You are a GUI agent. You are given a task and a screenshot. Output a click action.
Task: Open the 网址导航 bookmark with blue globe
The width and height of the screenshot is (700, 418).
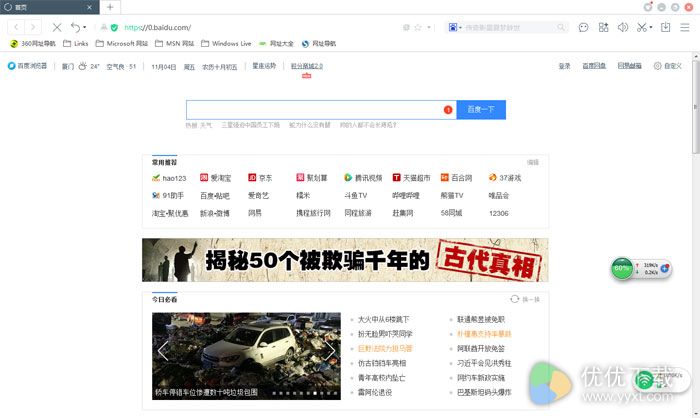pyautogui.click(x=319, y=43)
